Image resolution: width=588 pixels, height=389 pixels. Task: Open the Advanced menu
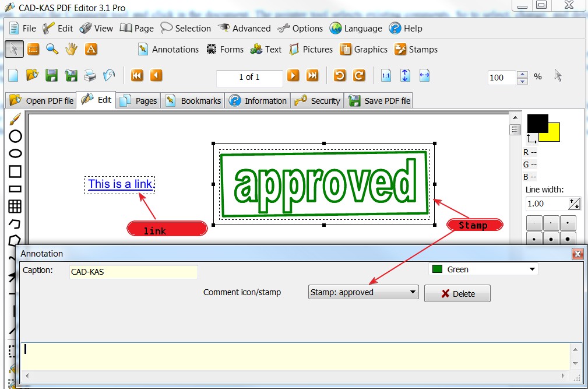pyautogui.click(x=244, y=28)
